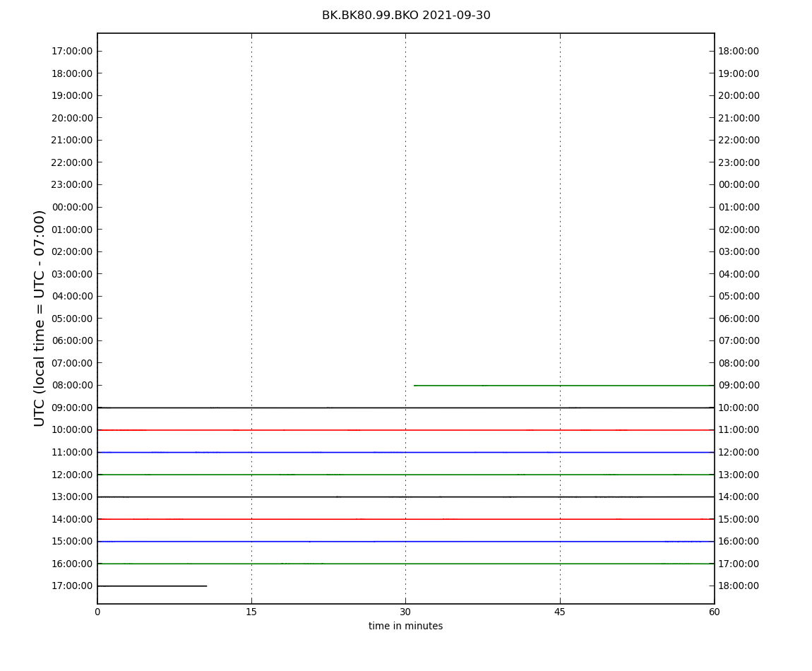812x671 pixels.
Task: Click right-axis label "05:00:00"
Action: pos(739,297)
